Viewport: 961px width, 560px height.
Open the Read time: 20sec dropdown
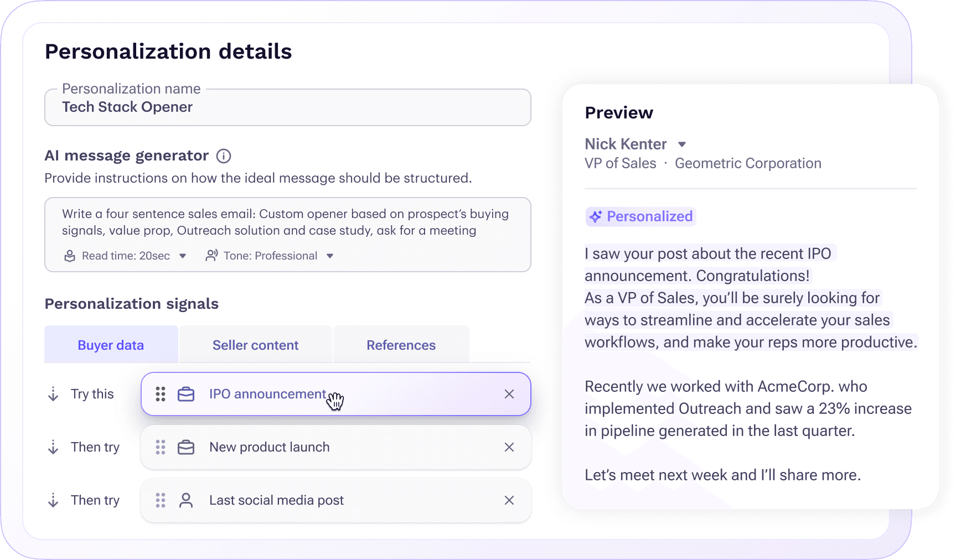point(183,256)
